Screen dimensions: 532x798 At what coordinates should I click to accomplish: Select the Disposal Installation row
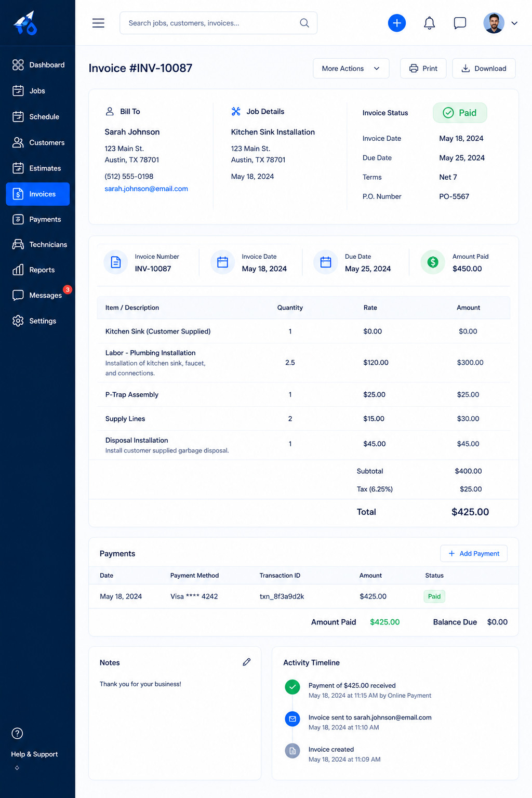(x=303, y=445)
